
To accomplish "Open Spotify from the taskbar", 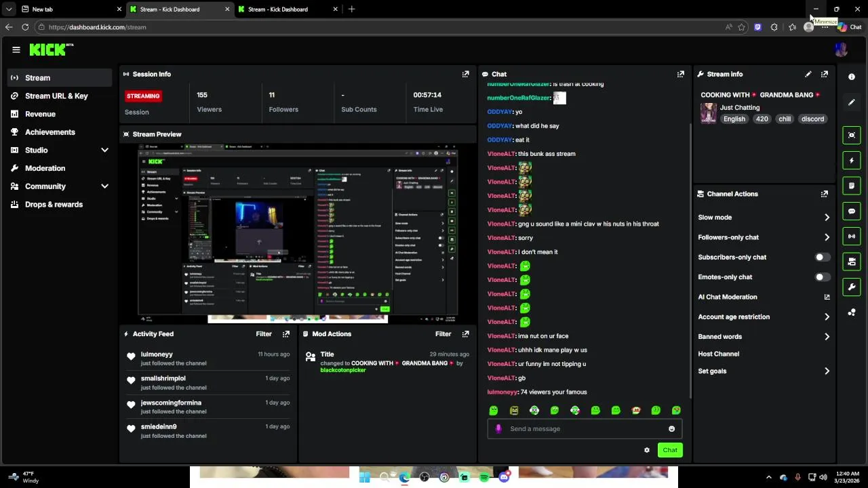I will click(x=484, y=477).
